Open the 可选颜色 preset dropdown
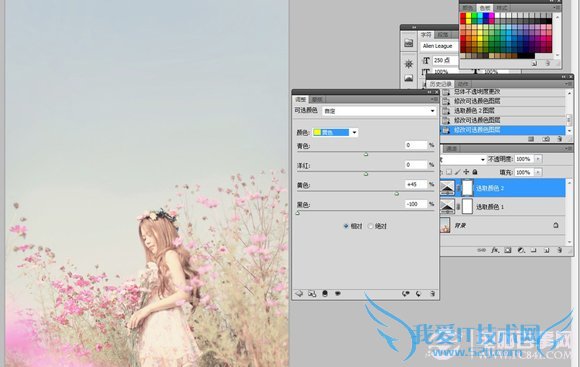This screenshot has height=367, width=580. 379,111
